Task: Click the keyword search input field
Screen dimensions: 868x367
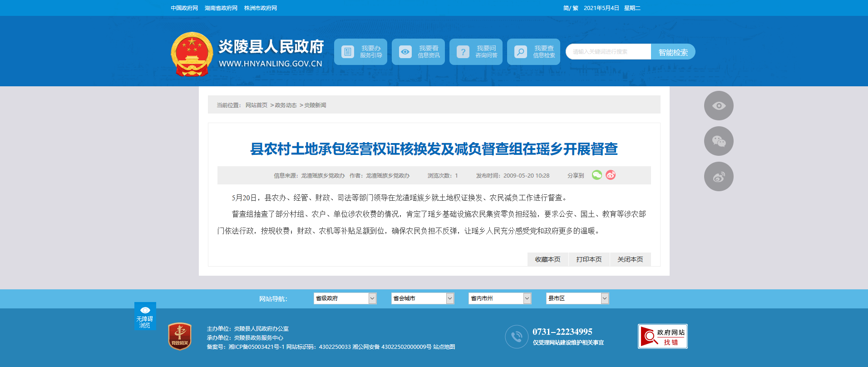Action: 608,52
